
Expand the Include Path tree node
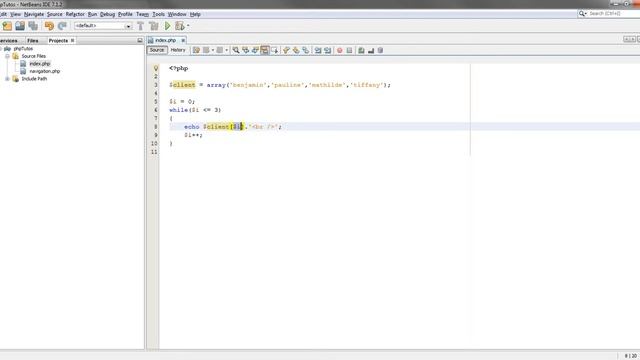[x=7, y=79]
